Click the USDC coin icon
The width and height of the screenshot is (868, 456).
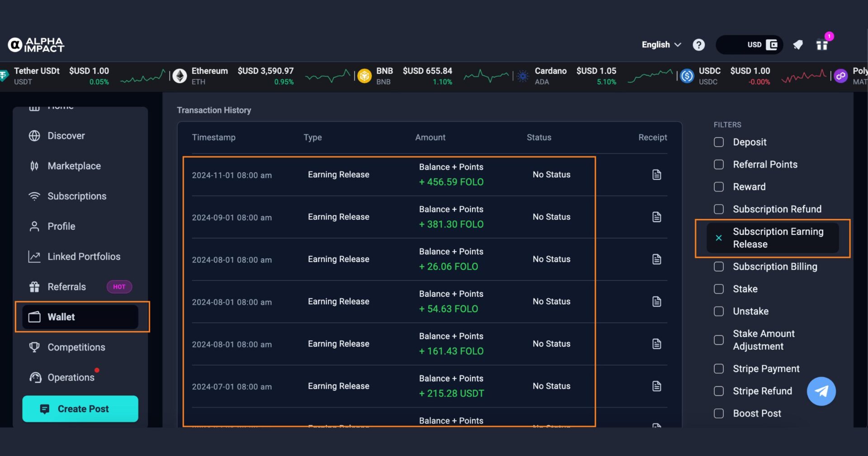point(687,76)
